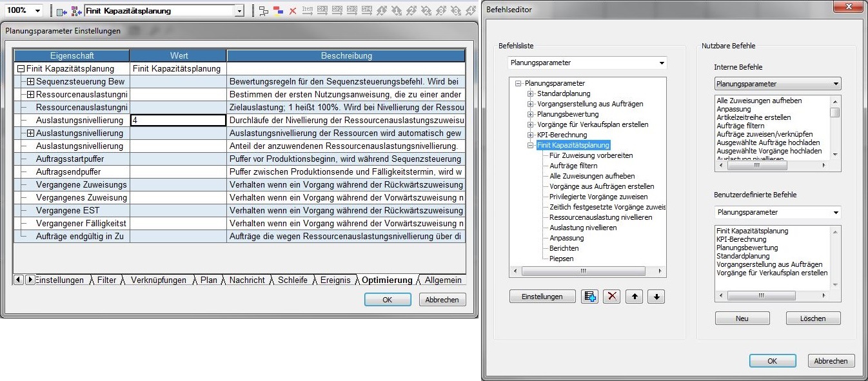The width and height of the screenshot is (868, 381).
Task: Click the Einstellungen button
Action: [542, 297]
